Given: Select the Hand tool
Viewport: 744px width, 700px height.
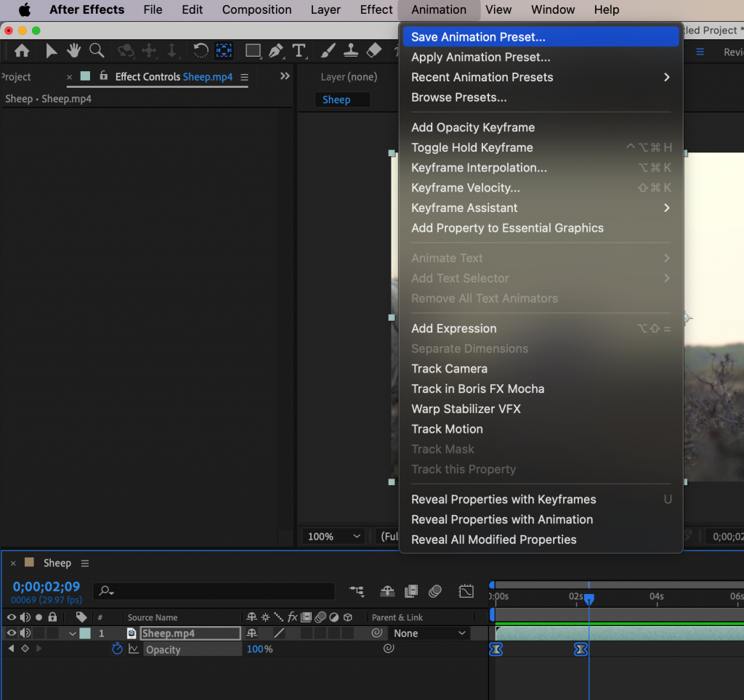Looking at the screenshot, I should (73, 51).
